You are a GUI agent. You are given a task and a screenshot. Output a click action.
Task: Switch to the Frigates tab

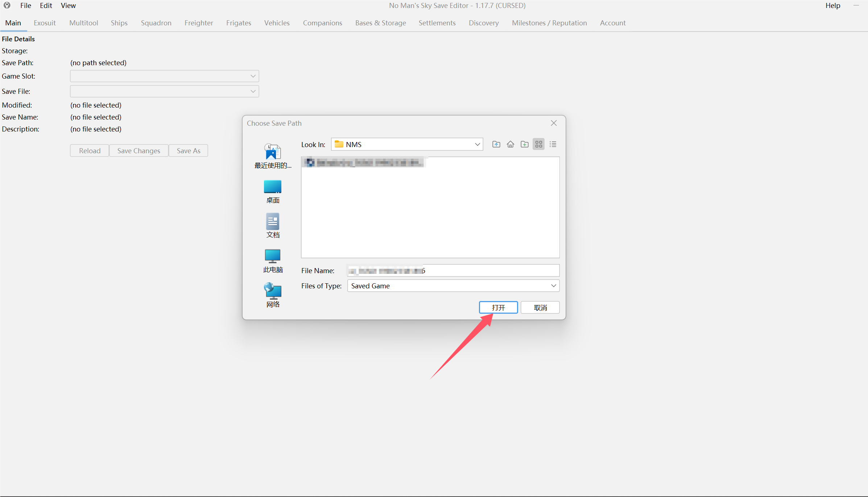tap(239, 23)
